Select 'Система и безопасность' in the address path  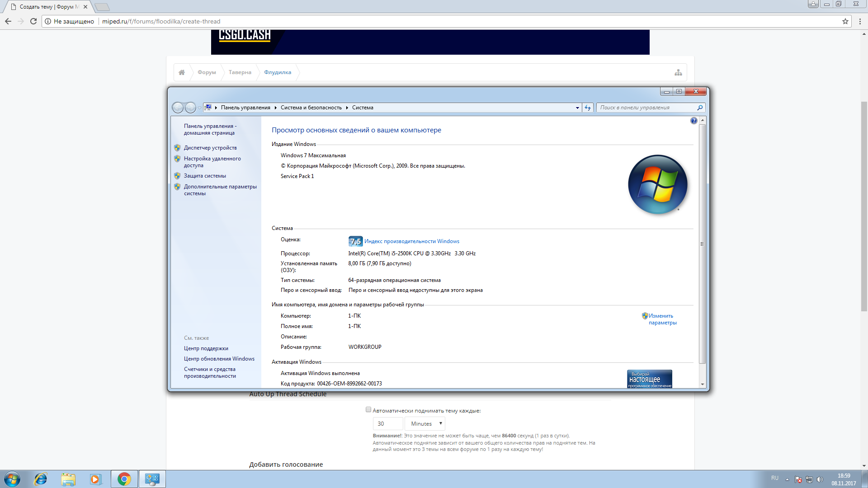pyautogui.click(x=311, y=108)
